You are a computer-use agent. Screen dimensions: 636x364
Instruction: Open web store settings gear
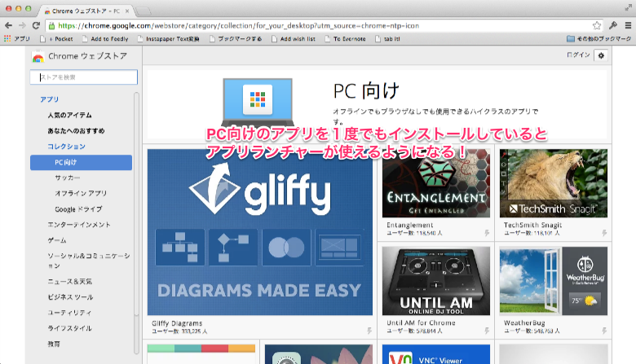(601, 55)
